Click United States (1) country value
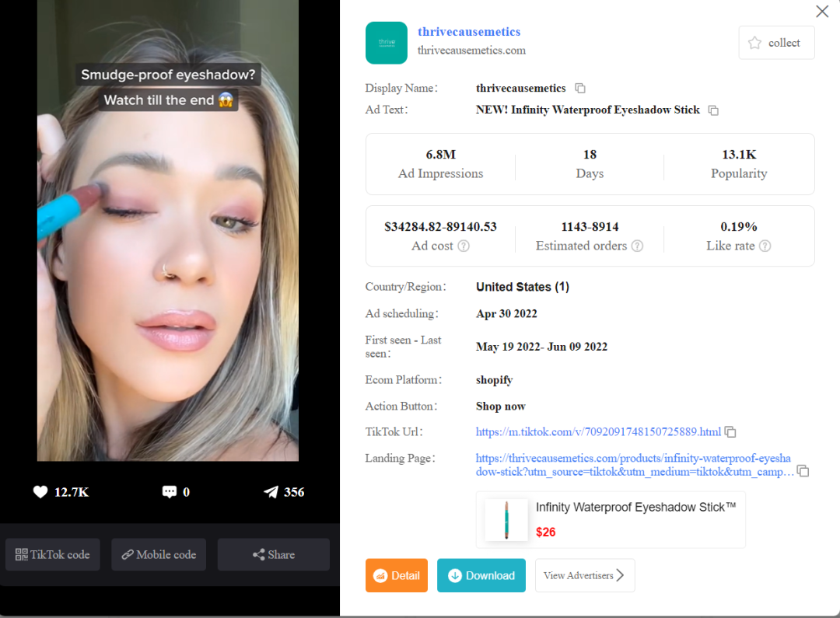The height and width of the screenshot is (618, 840). click(523, 287)
